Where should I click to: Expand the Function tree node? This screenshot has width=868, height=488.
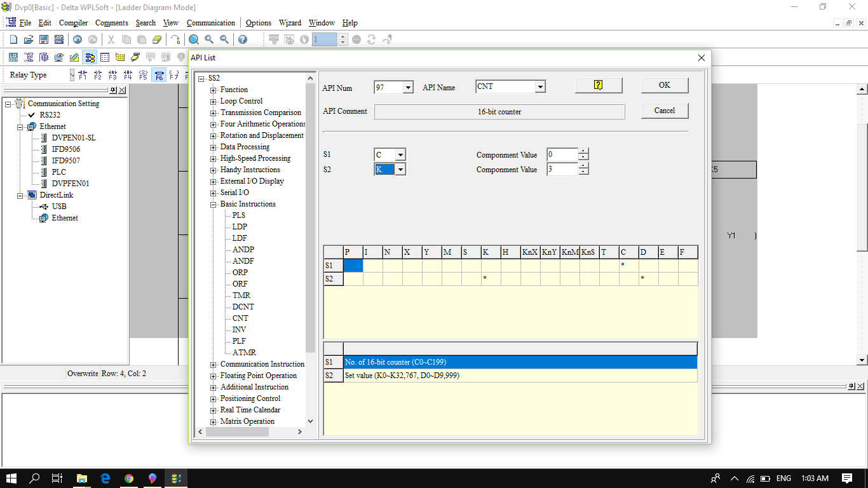[x=214, y=90]
